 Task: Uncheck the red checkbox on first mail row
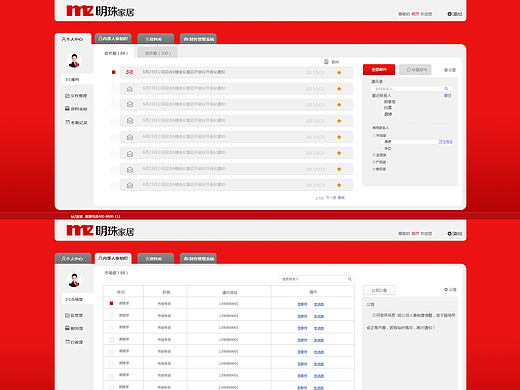(x=113, y=72)
